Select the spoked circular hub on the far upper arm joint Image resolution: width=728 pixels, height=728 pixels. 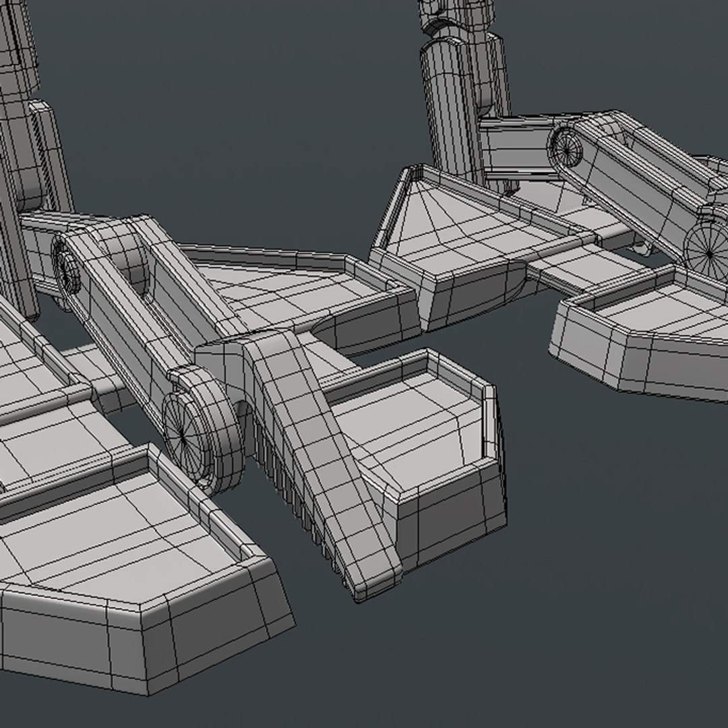(566, 147)
